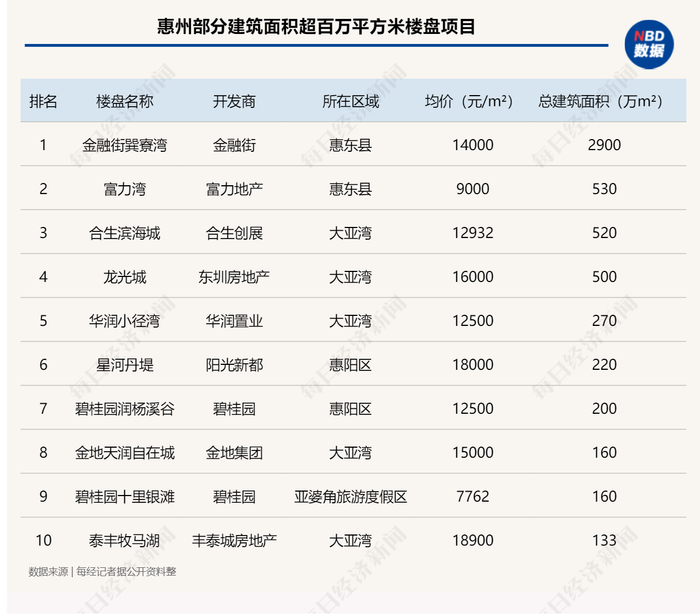
Task: Select the price value 16000
Action: pos(473,277)
